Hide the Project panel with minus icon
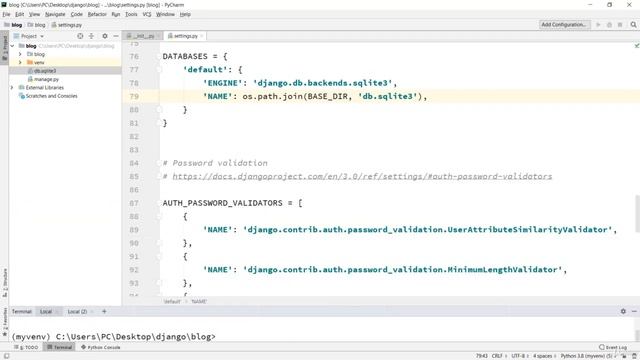This screenshot has width=640, height=360. 116,36
